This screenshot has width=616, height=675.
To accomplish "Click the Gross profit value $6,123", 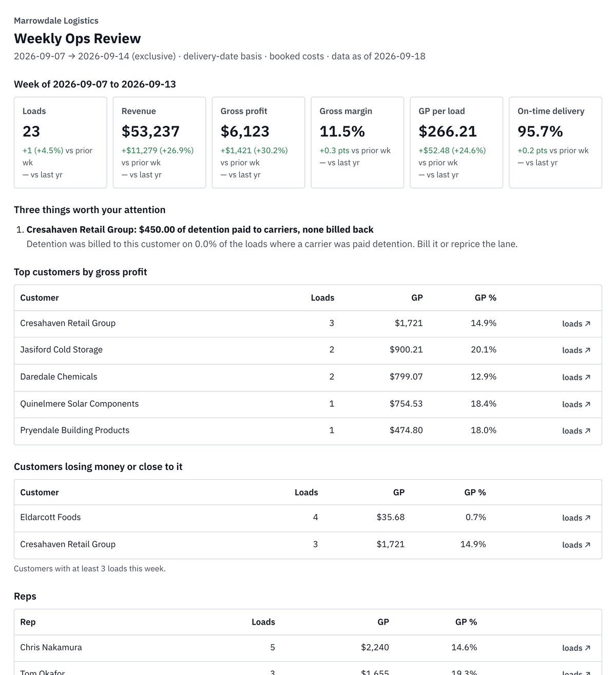I will click(245, 132).
